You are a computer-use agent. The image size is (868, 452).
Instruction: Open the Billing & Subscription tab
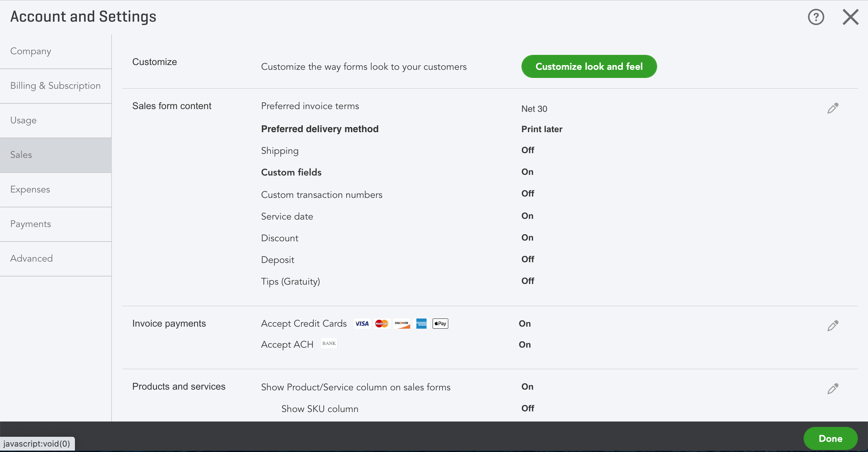coord(56,86)
